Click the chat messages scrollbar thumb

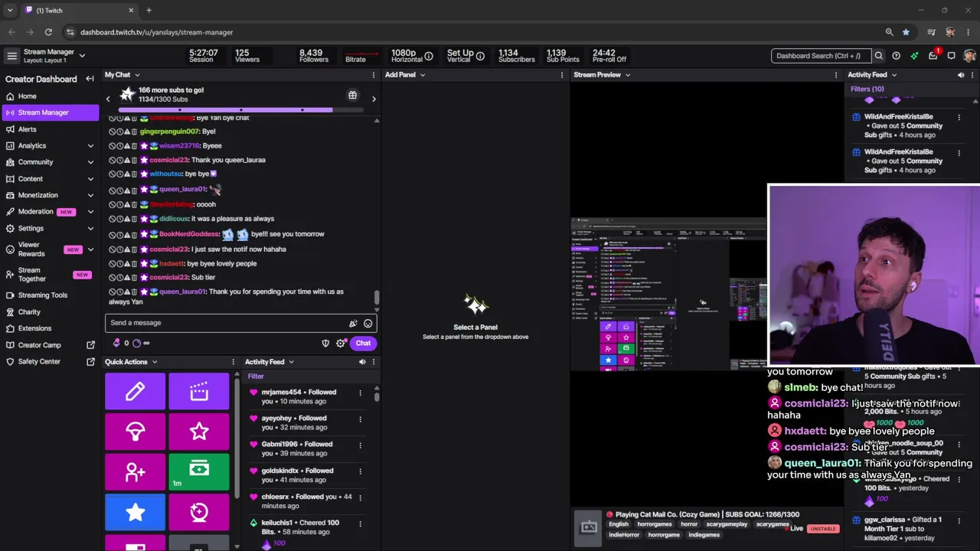point(376,298)
